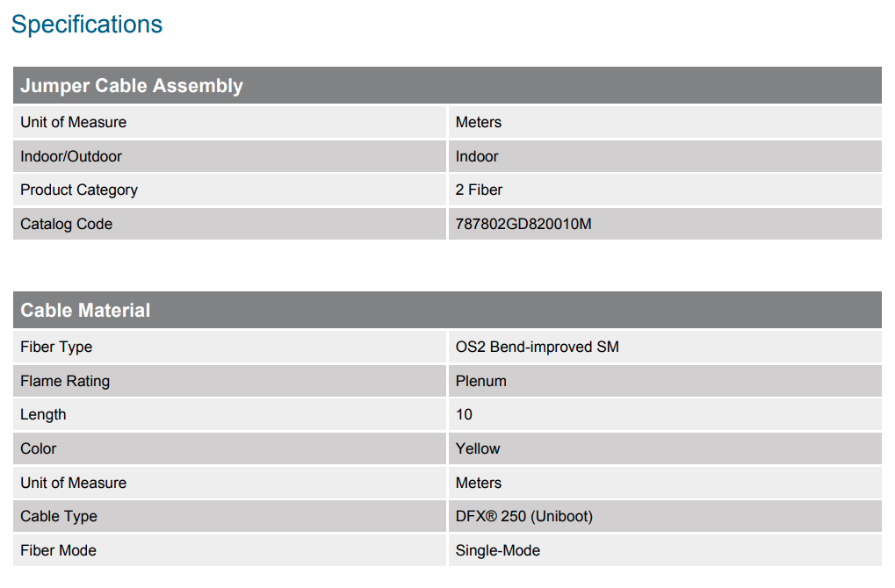Click the 2 Fiber value
The height and width of the screenshot is (588, 895).
tap(479, 190)
